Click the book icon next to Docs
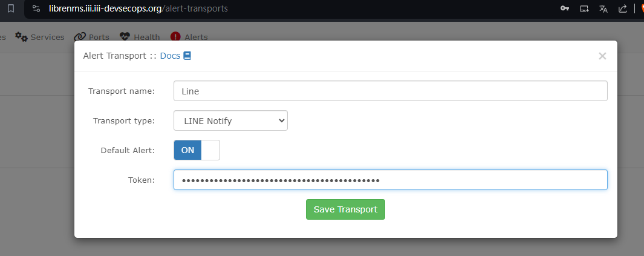 coord(187,56)
